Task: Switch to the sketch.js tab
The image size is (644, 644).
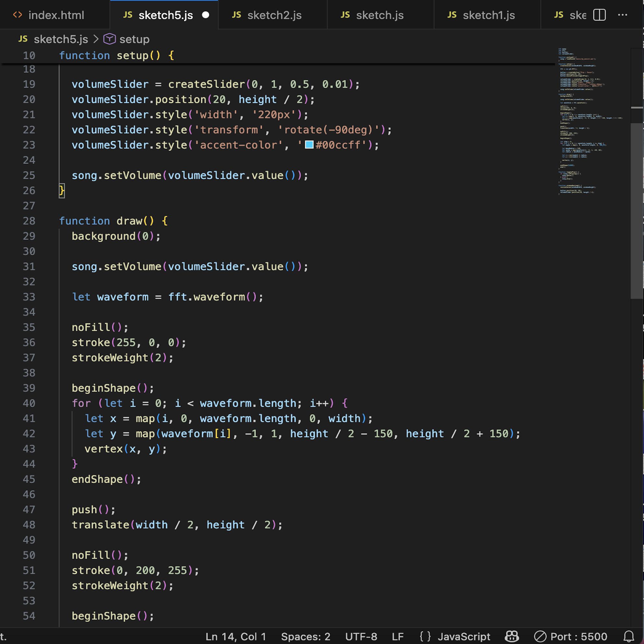Action: click(380, 15)
